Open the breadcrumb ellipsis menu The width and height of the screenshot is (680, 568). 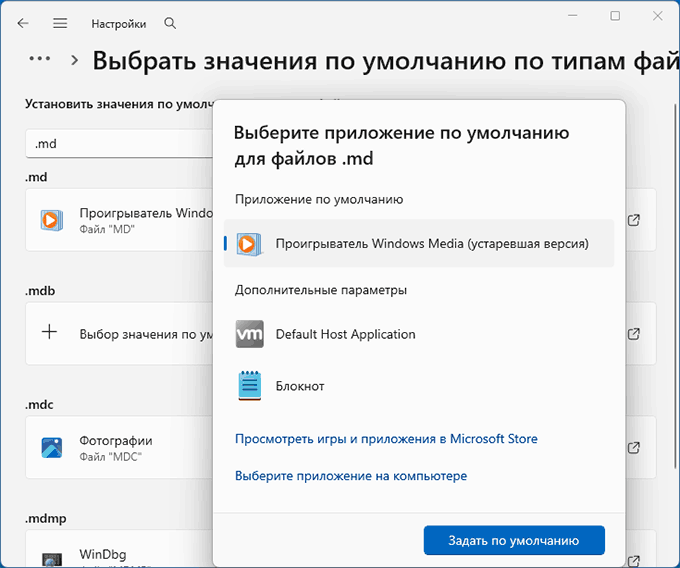click(39, 59)
